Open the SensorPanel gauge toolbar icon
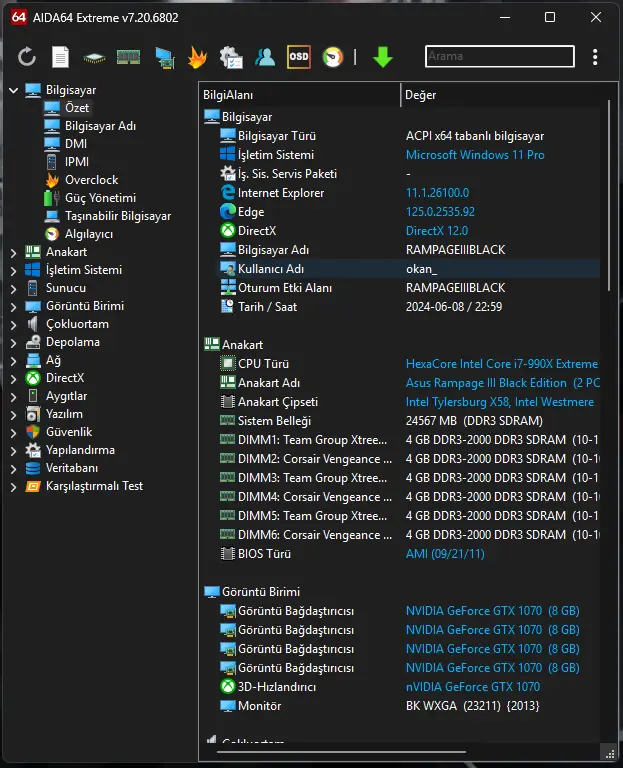623x768 pixels. [x=333, y=57]
